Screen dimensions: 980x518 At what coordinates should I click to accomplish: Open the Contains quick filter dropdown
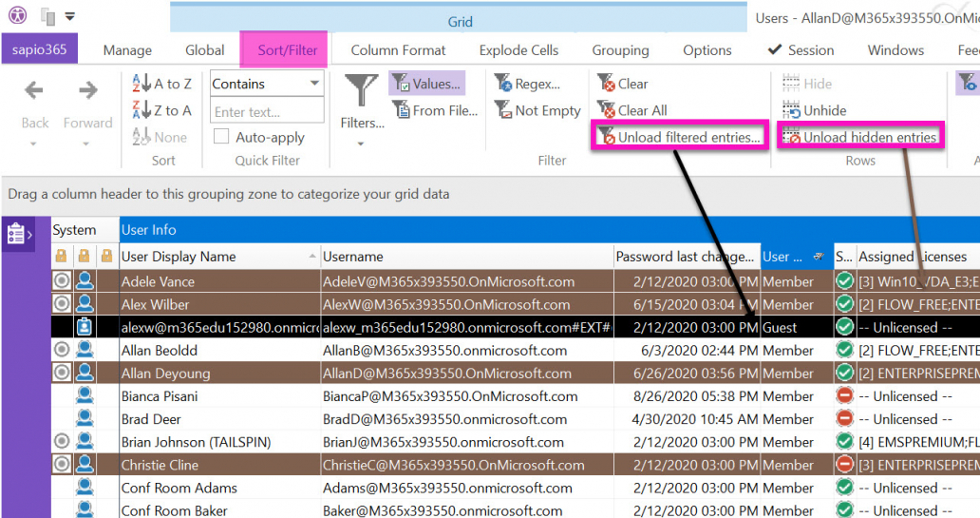pos(314,84)
